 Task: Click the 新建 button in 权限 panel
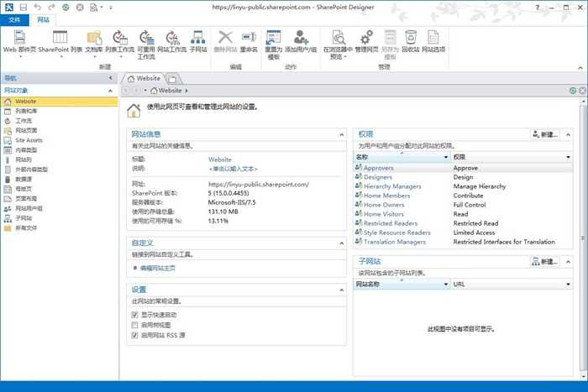(x=545, y=134)
